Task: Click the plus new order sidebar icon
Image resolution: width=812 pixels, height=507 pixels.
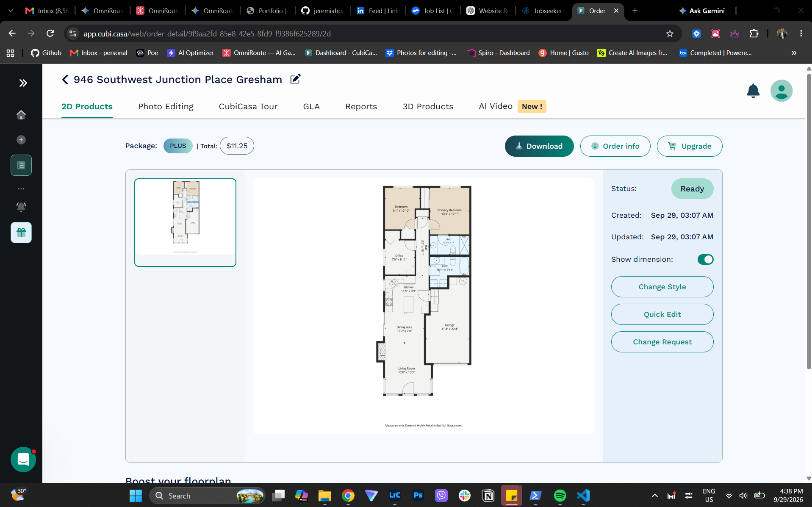Action: (x=21, y=140)
